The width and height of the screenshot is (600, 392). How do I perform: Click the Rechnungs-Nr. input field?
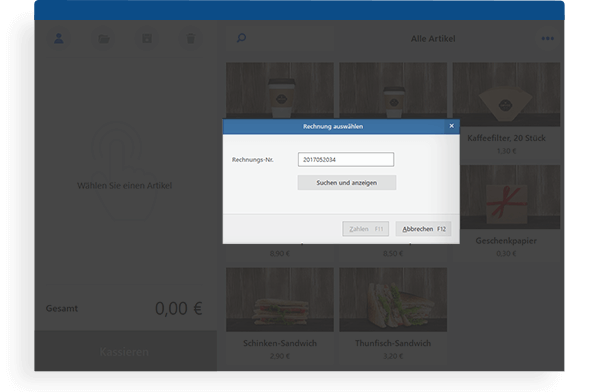[x=346, y=159]
